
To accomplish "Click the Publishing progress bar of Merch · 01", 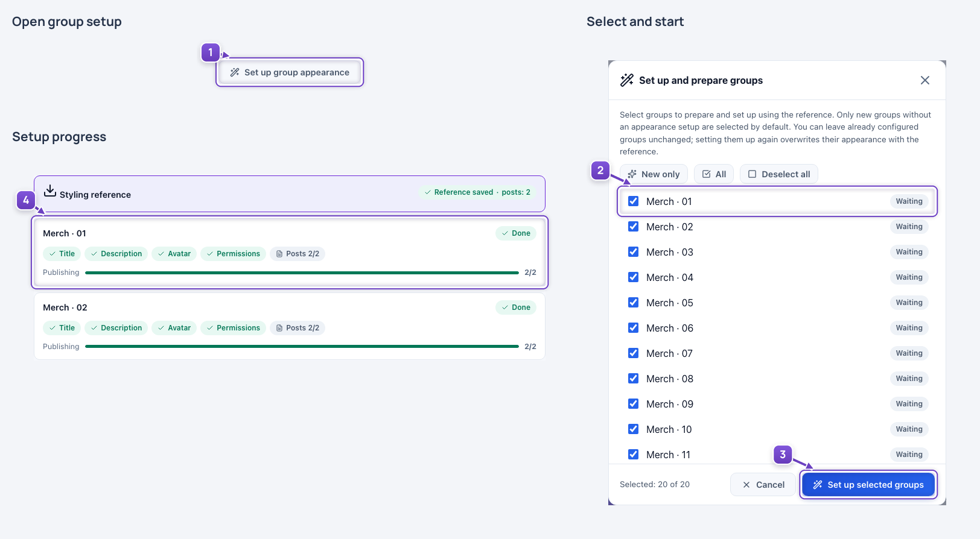I will pyautogui.click(x=302, y=273).
